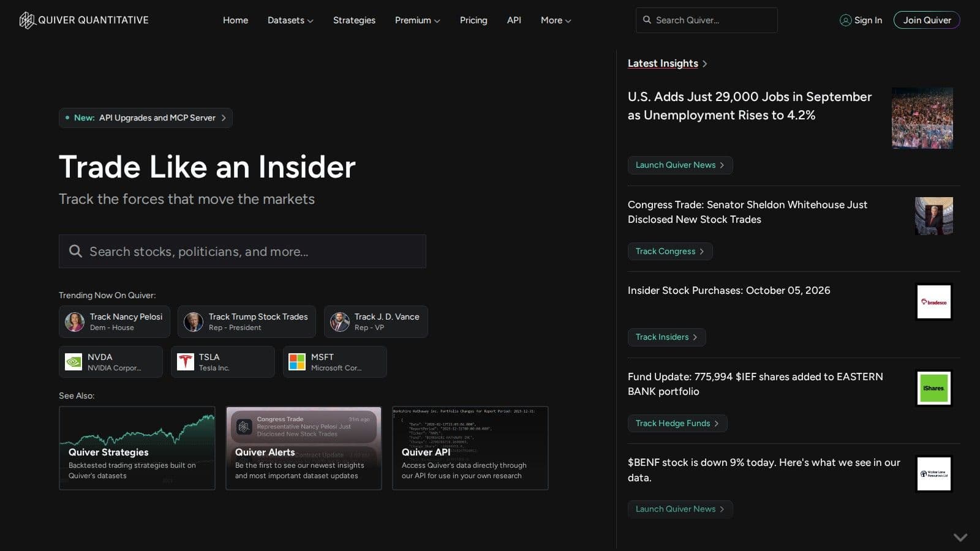Select the NVDA ticker chip
The width and height of the screenshot is (980, 551).
tap(111, 362)
